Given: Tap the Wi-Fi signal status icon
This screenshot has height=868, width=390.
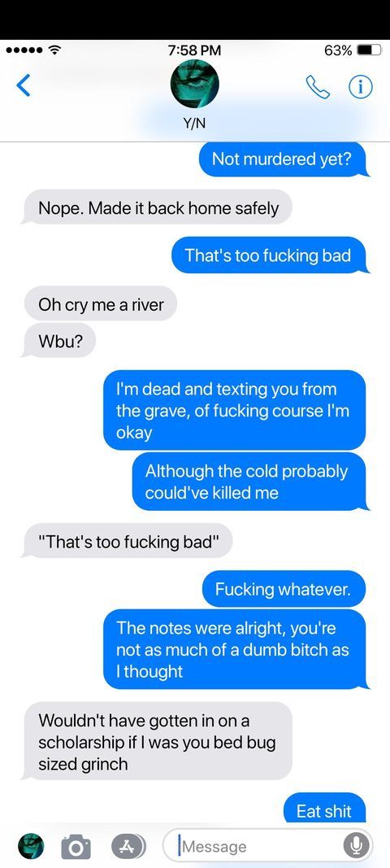Looking at the screenshot, I should click(54, 50).
